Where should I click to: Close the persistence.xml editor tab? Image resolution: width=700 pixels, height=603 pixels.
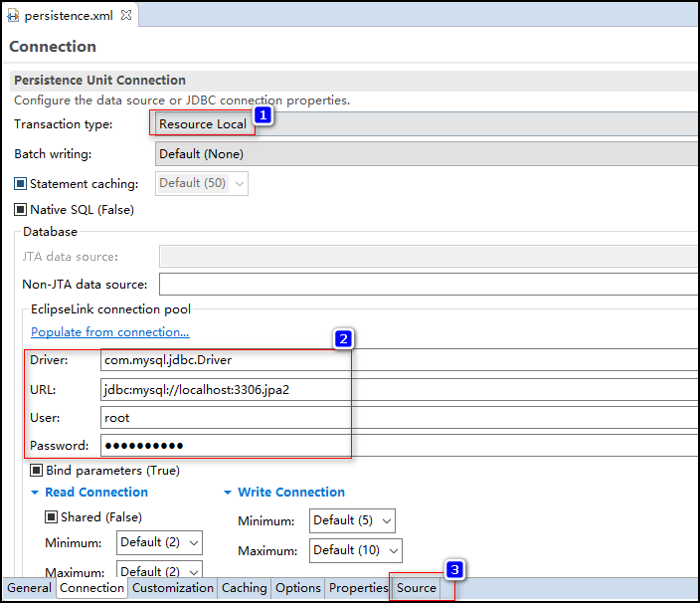click(x=126, y=15)
